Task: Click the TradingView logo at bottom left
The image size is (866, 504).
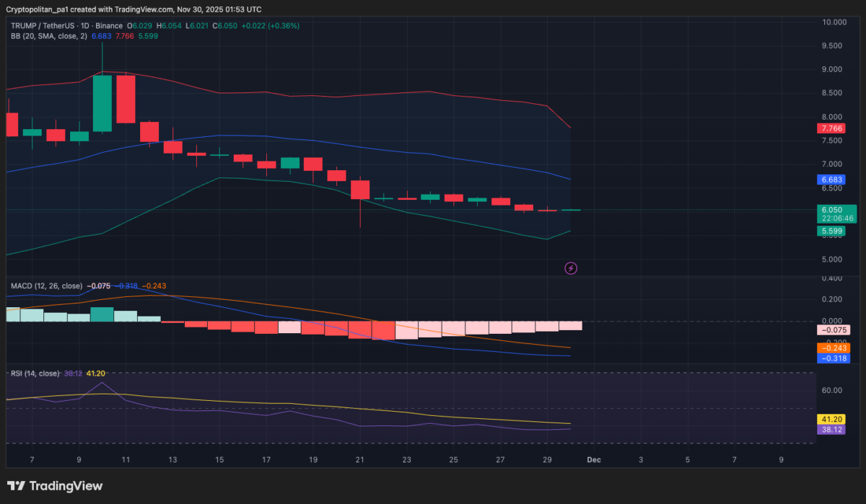Action: pos(54,485)
